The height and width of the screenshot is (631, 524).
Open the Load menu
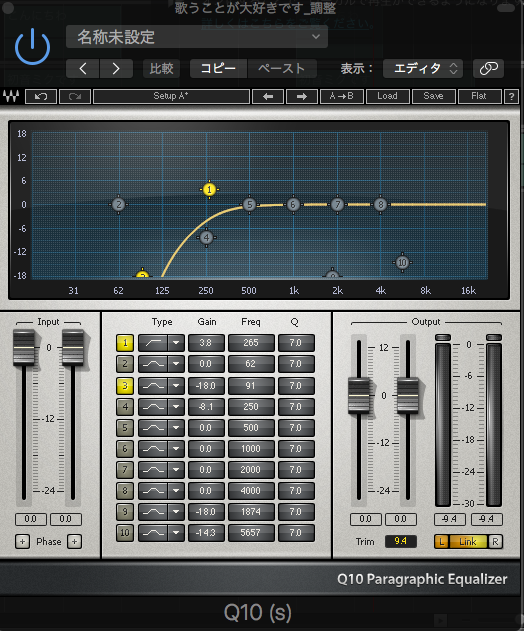388,97
